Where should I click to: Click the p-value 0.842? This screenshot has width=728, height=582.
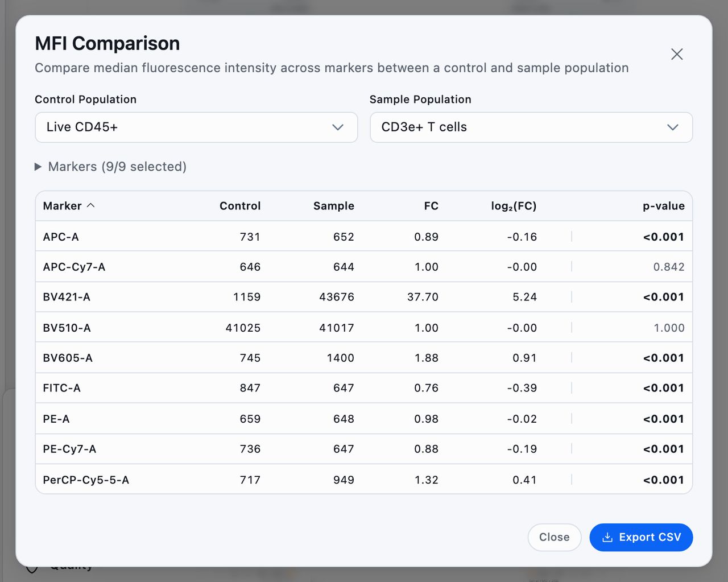pos(669,267)
